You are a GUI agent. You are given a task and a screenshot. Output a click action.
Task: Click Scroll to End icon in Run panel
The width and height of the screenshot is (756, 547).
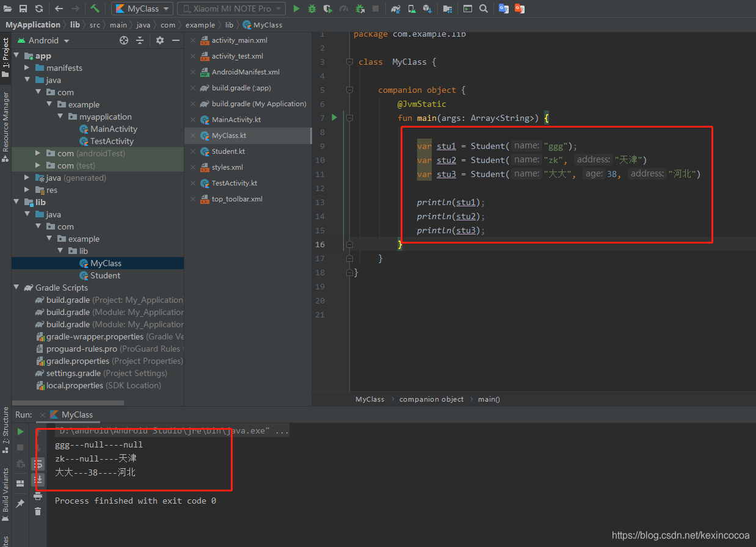click(38, 480)
